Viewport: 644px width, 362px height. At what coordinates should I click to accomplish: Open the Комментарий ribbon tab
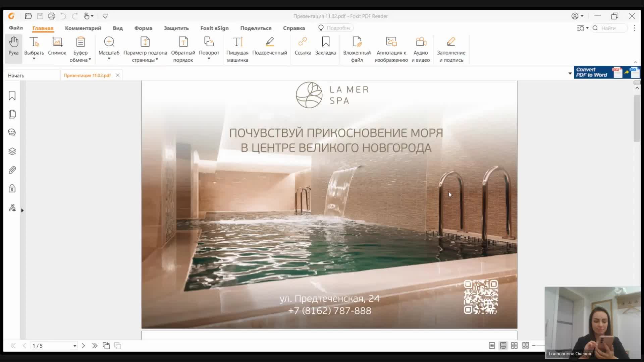(83, 28)
